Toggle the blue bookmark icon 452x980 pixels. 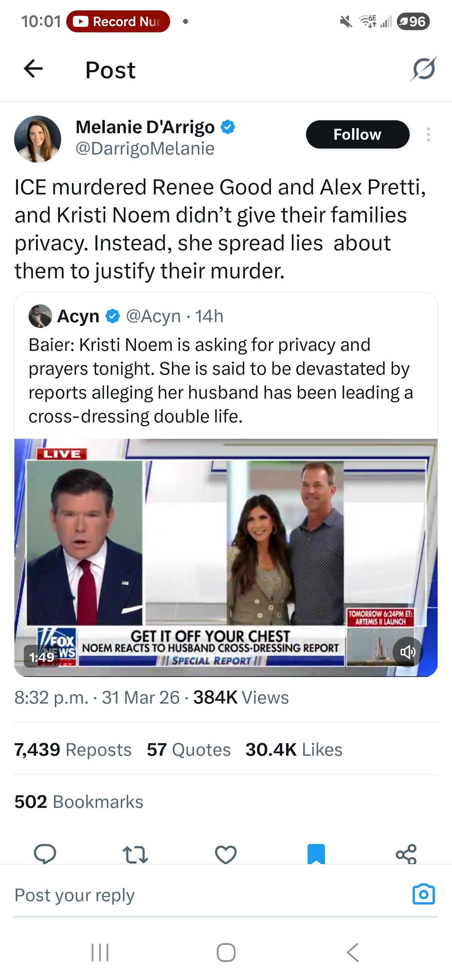pos(316,854)
